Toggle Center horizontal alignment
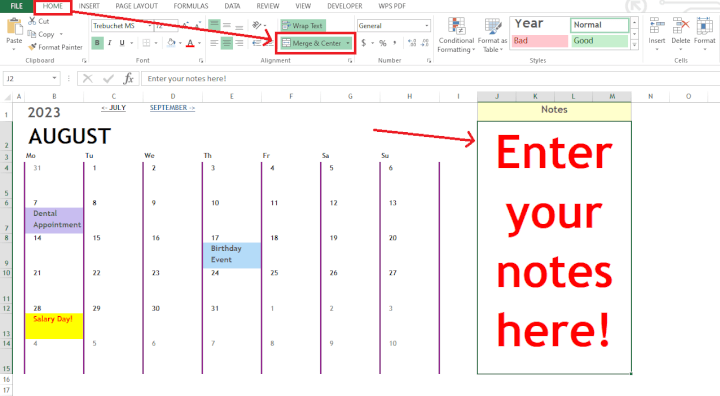Image resolution: width=720 pixels, height=396 pixels. click(x=226, y=43)
